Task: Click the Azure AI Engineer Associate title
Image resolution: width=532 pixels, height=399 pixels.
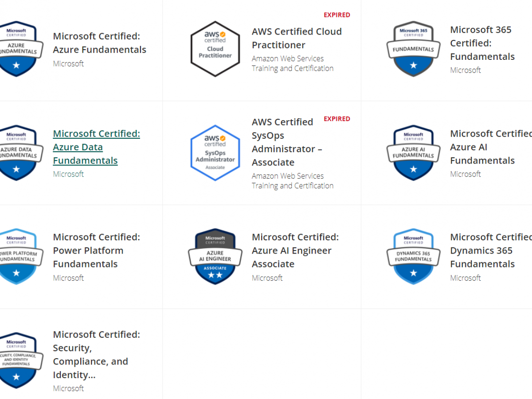Action: click(x=295, y=250)
